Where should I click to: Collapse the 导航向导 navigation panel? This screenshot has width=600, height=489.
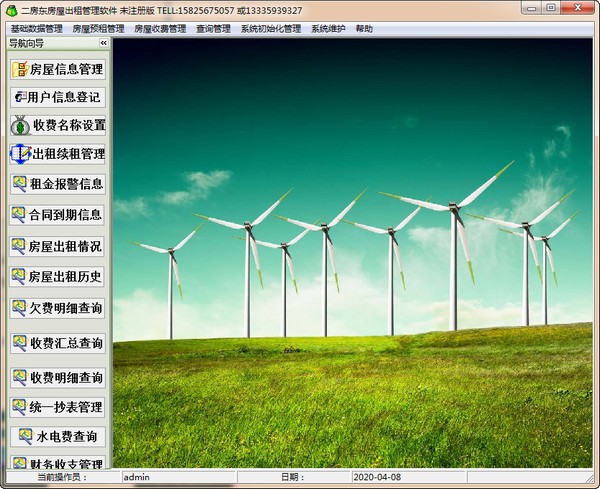[x=103, y=43]
